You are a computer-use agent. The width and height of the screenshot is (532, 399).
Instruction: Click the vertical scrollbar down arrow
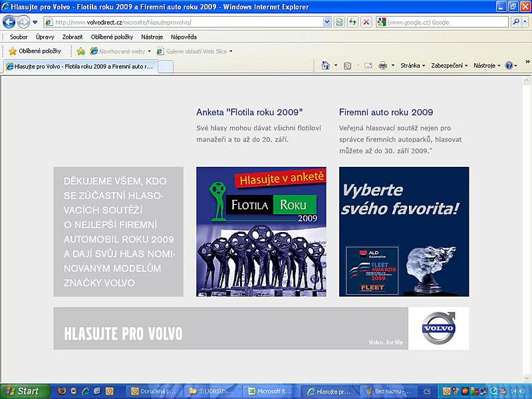click(527, 378)
